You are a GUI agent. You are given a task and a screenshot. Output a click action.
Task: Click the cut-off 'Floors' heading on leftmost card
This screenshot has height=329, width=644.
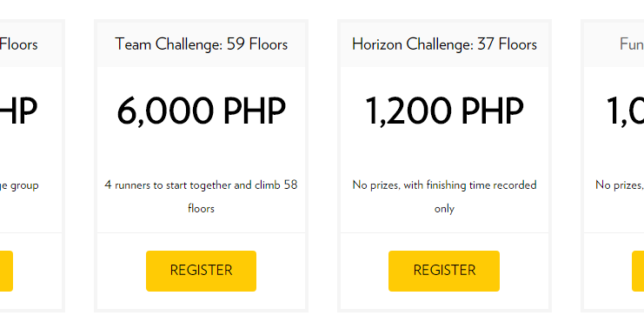click(19, 44)
